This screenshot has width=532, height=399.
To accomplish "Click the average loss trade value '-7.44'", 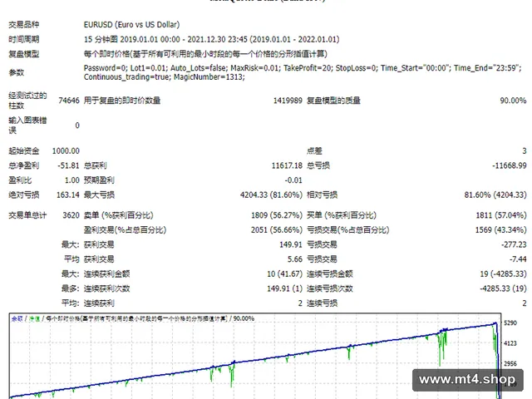I will click(518, 259).
